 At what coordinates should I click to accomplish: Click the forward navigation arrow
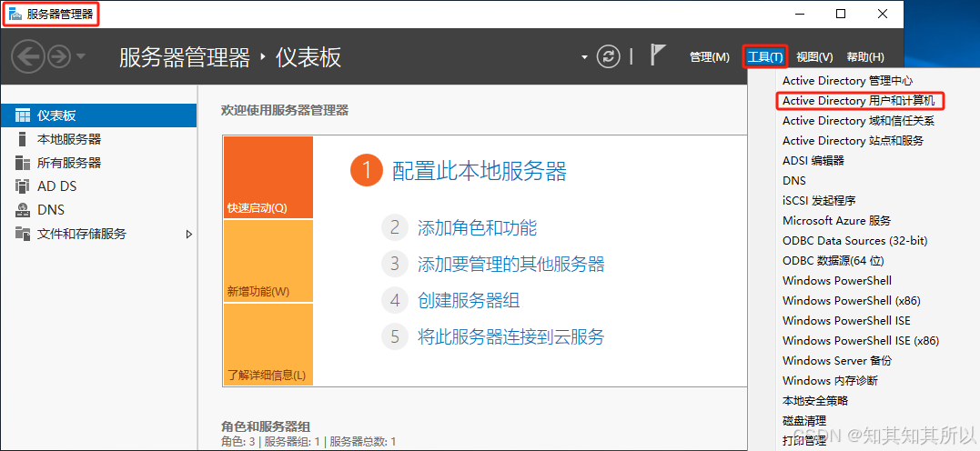point(59,57)
